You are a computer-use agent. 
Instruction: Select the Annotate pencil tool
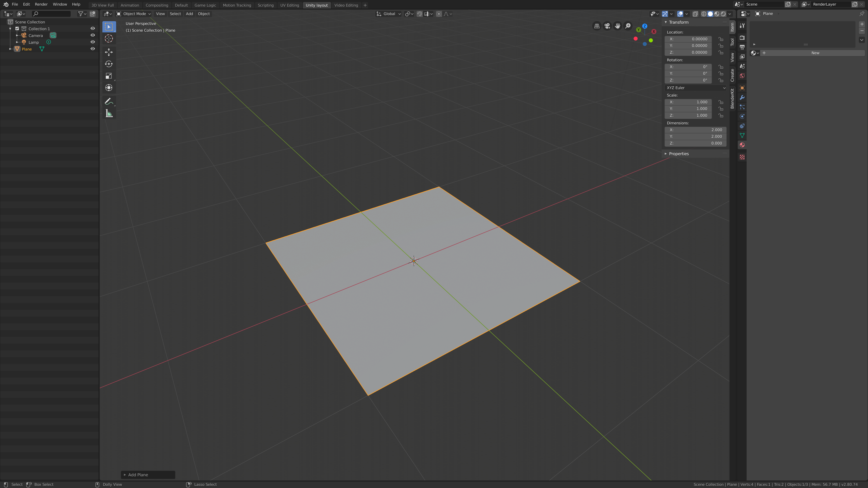tap(109, 101)
